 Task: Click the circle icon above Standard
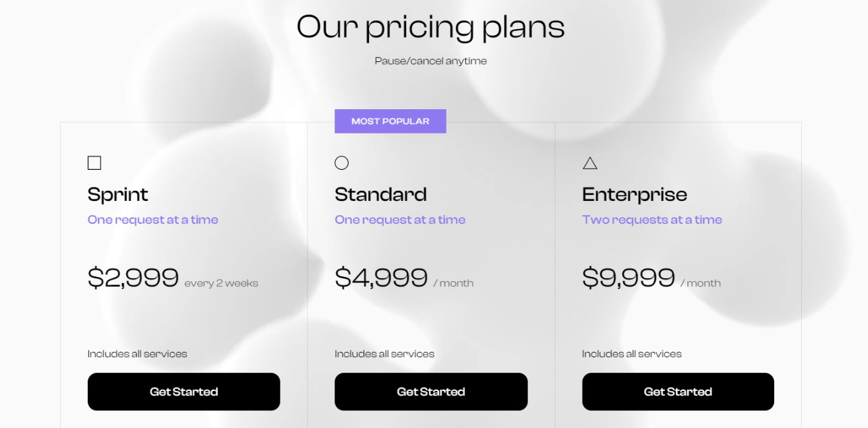(x=342, y=163)
